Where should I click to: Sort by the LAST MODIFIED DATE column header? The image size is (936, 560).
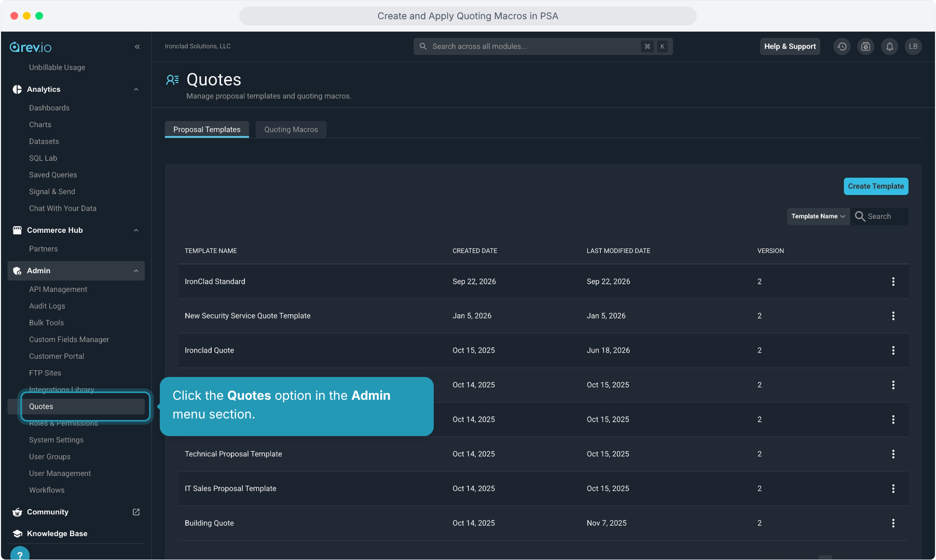point(618,251)
